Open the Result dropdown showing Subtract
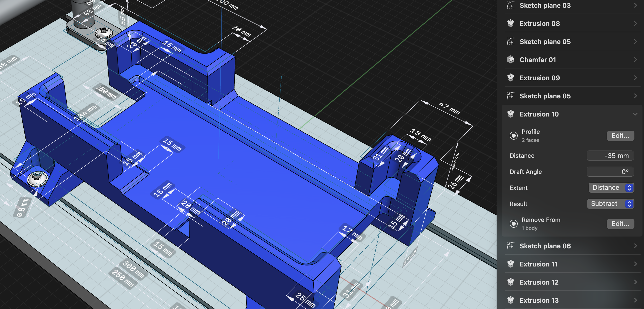 coord(611,204)
